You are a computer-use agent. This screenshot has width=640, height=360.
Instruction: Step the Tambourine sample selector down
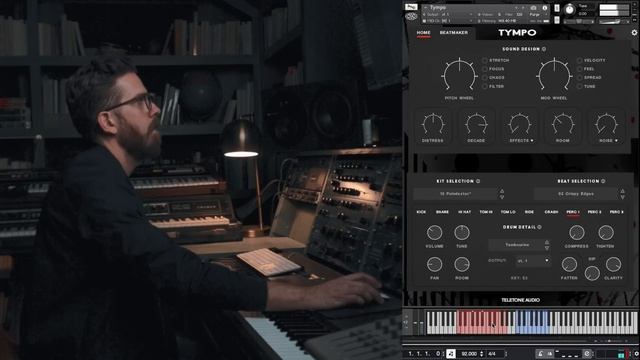click(x=547, y=248)
